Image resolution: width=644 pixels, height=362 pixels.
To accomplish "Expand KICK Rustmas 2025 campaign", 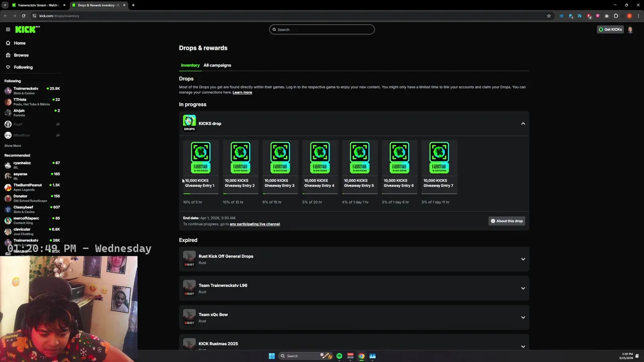I will pyautogui.click(x=523, y=346).
